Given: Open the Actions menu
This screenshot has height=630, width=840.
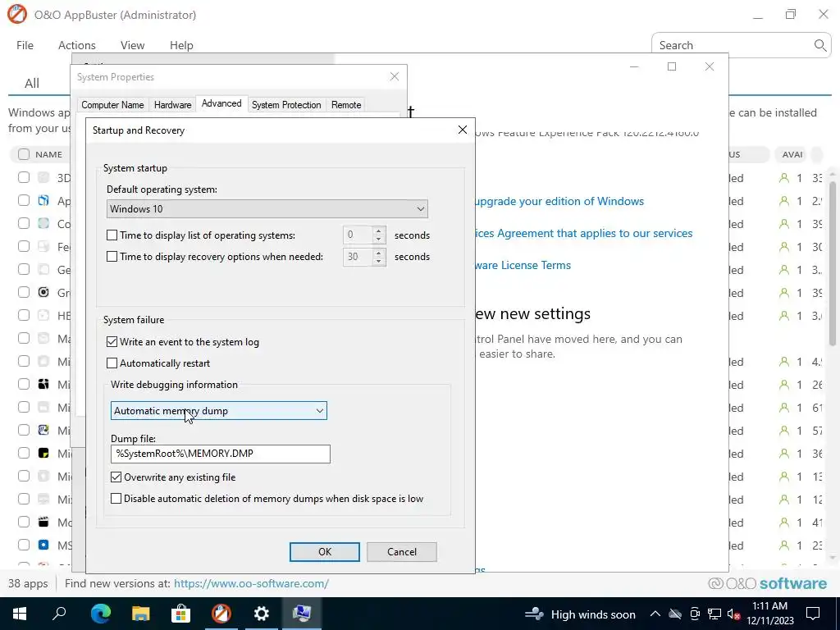Looking at the screenshot, I should [76, 46].
